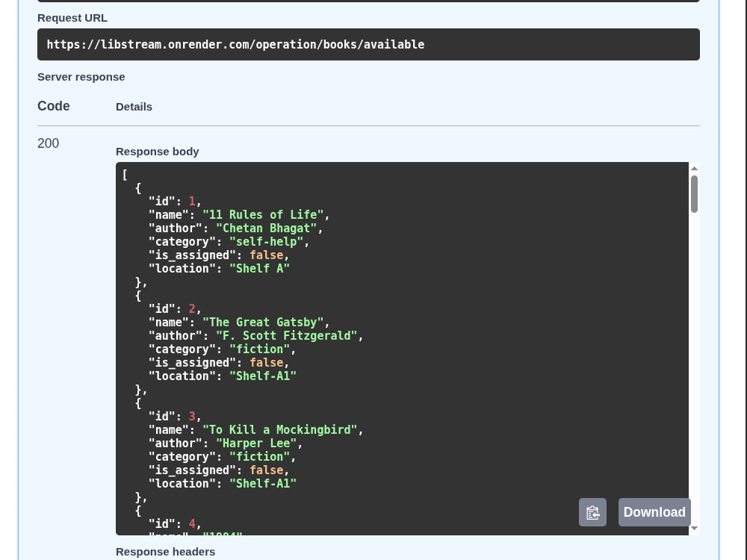
Task: Click the 200 status code
Action: 48,143
